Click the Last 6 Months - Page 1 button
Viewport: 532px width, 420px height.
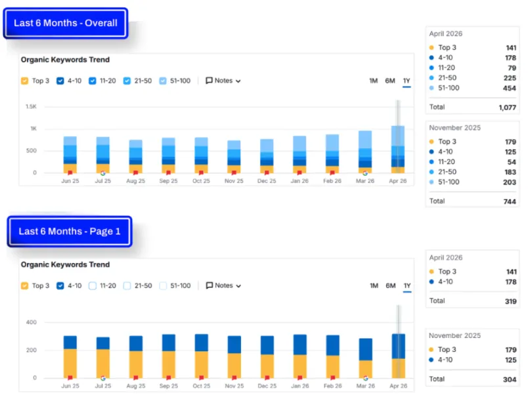click(x=70, y=232)
